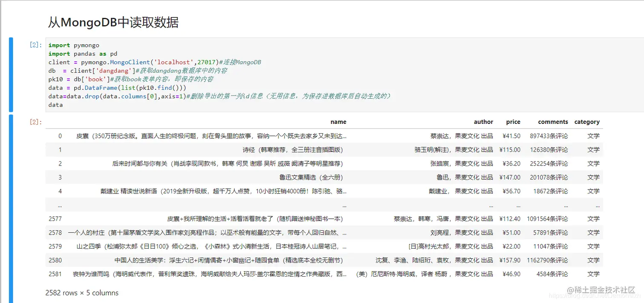Click the comments cell 11047条评论
Viewport: 644px width, 303px height.
pyautogui.click(x=551, y=246)
